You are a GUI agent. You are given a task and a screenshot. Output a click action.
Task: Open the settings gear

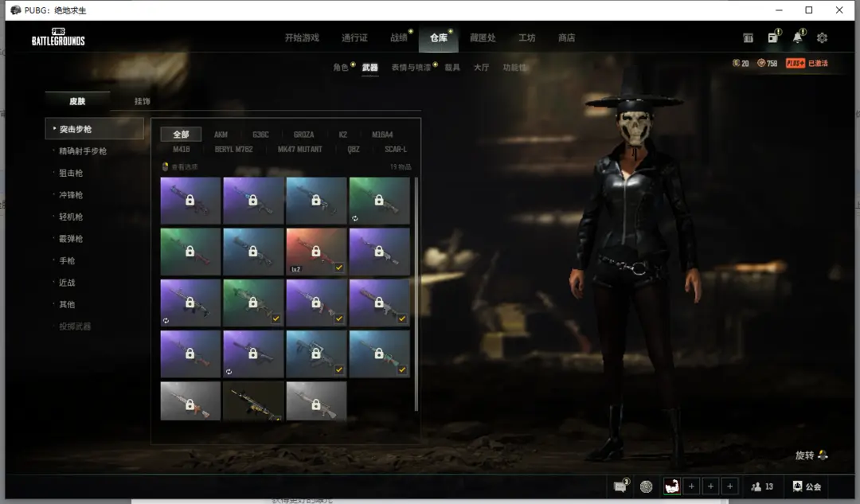click(x=822, y=38)
